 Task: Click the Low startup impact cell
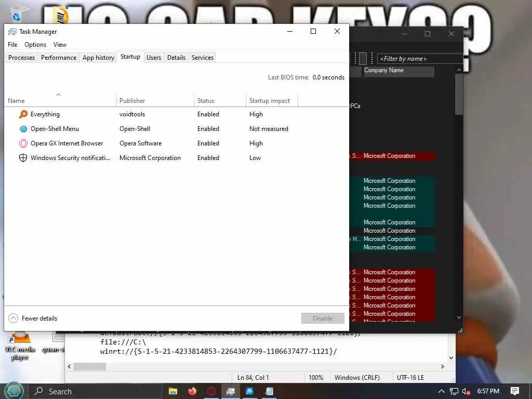(255, 158)
